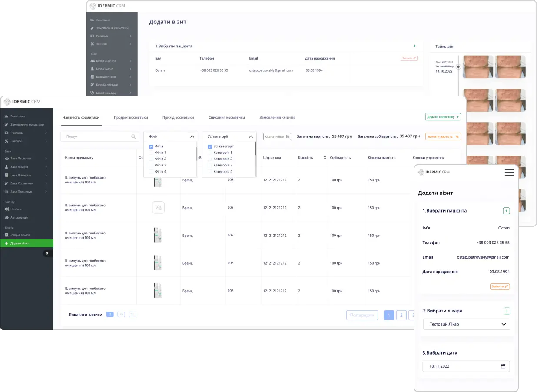
Task: Click the Додати косметику button
Action: coord(443,117)
